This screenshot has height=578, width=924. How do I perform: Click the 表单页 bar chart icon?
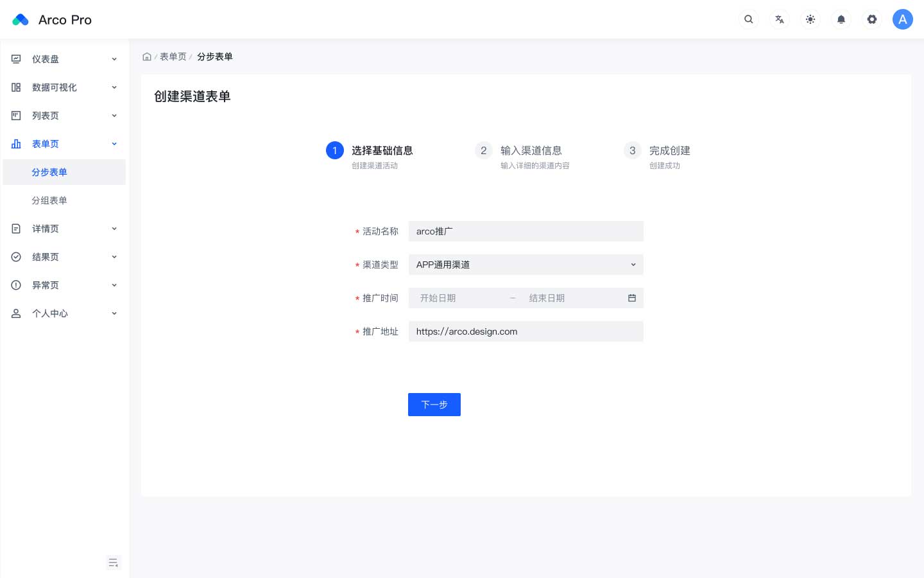[16, 144]
